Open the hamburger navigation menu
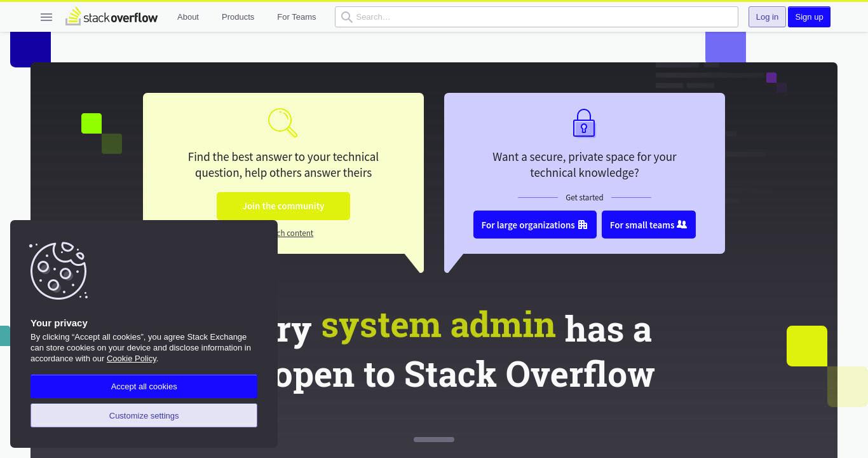The height and width of the screenshot is (458, 868). pyautogui.click(x=46, y=17)
